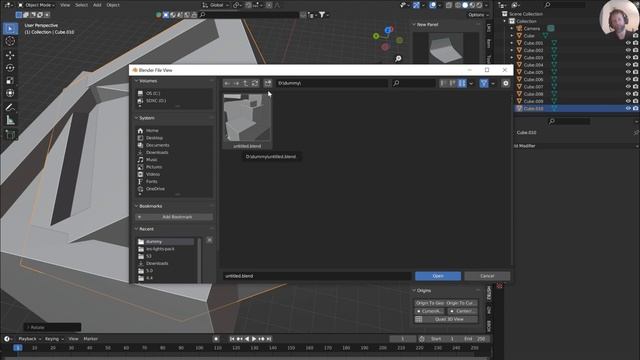Jump to timeline start frame
This screenshot has width=640, height=360.
click(x=232, y=339)
